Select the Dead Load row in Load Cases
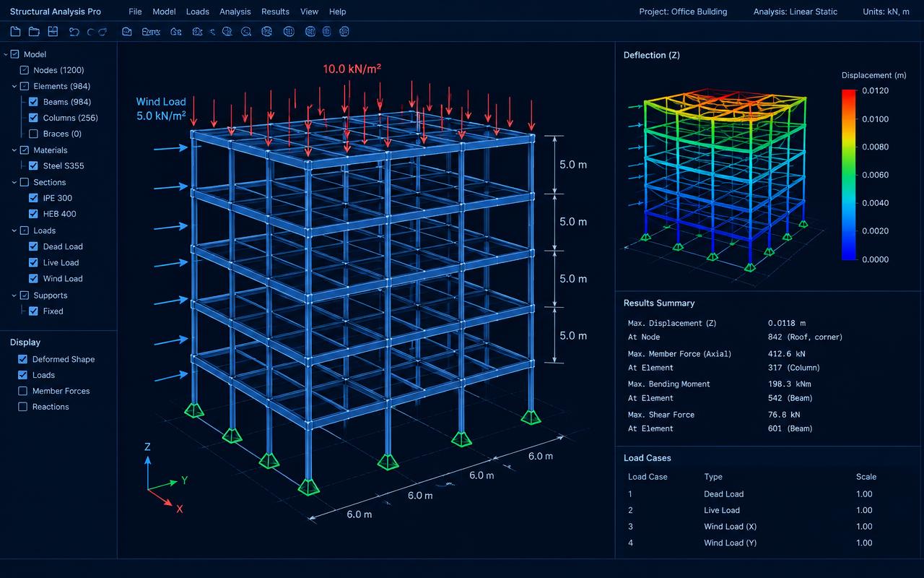924x578 pixels. pos(769,494)
